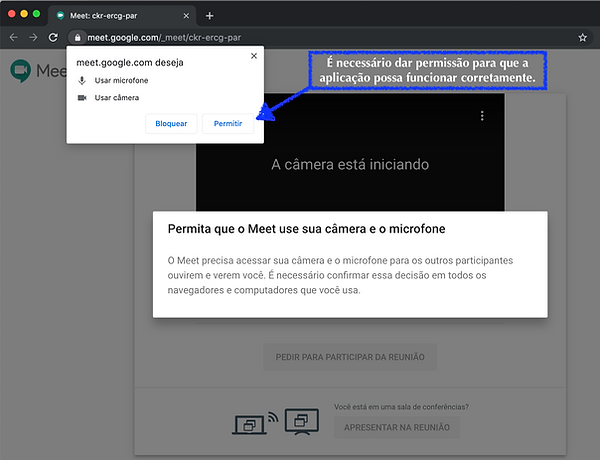Click APRESENTAR NA REUNIÃO button
This screenshot has height=460, width=600.
pyautogui.click(x=397, y=427)
